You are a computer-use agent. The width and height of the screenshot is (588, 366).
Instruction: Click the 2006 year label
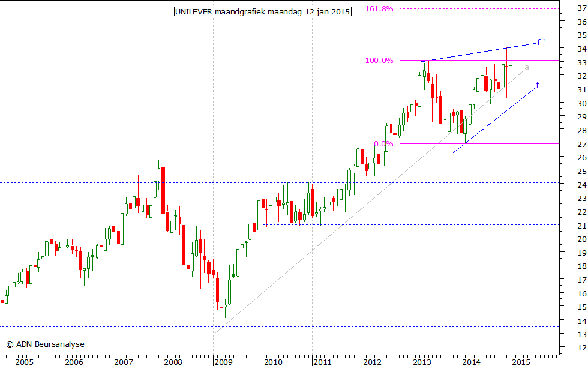coord(74,362)
